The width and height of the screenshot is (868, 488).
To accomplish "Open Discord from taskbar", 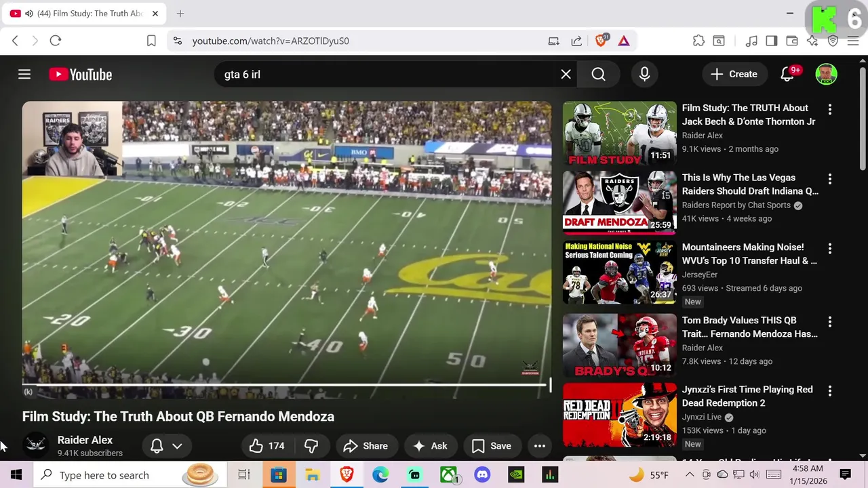I will (x=482, y=475).
